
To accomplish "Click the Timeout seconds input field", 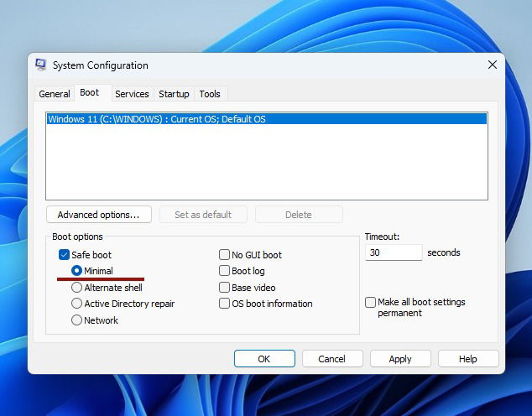I will coord(394,252).
